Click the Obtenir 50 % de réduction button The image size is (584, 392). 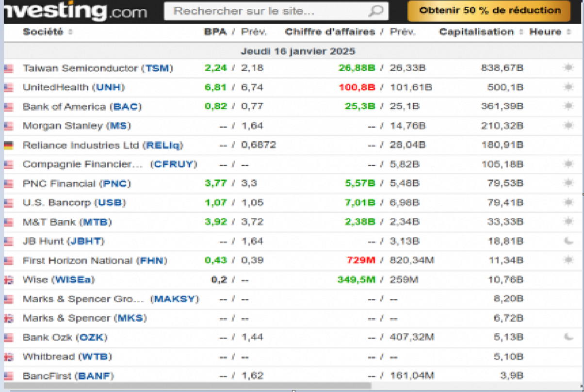click(x=489, y=11)
